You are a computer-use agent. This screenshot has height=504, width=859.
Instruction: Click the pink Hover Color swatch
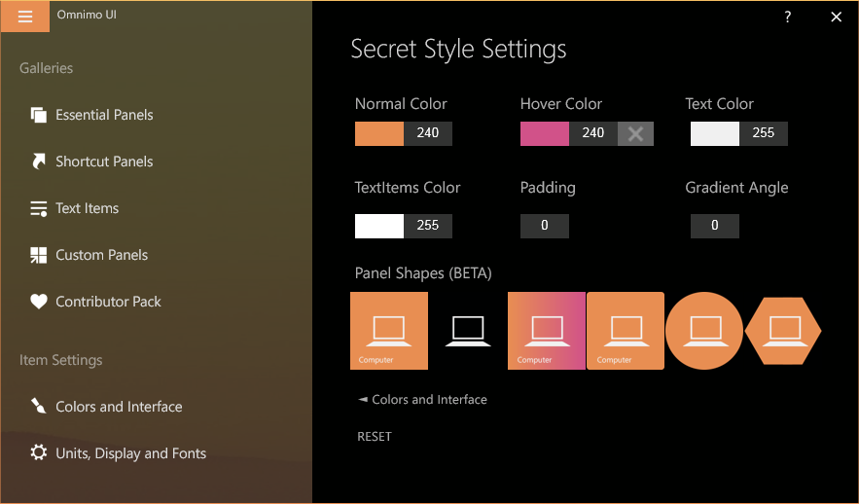click(x=545, y=133)
